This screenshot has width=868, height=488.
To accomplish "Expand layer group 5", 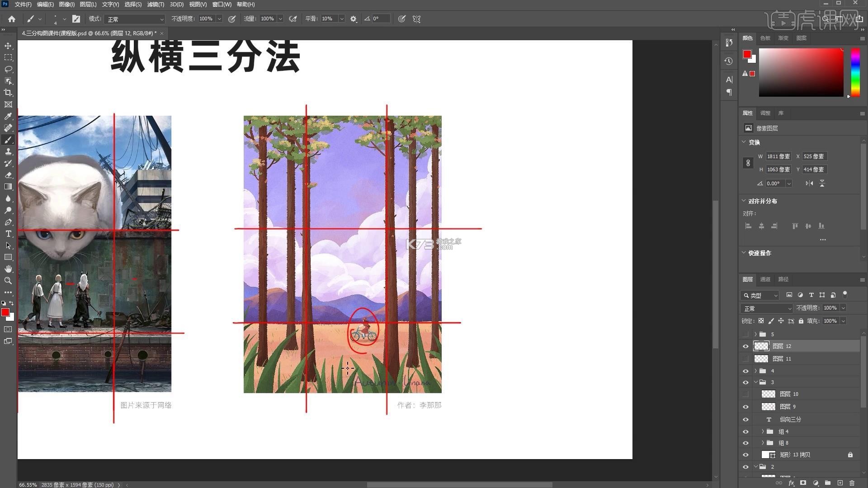I will [755, 334].
